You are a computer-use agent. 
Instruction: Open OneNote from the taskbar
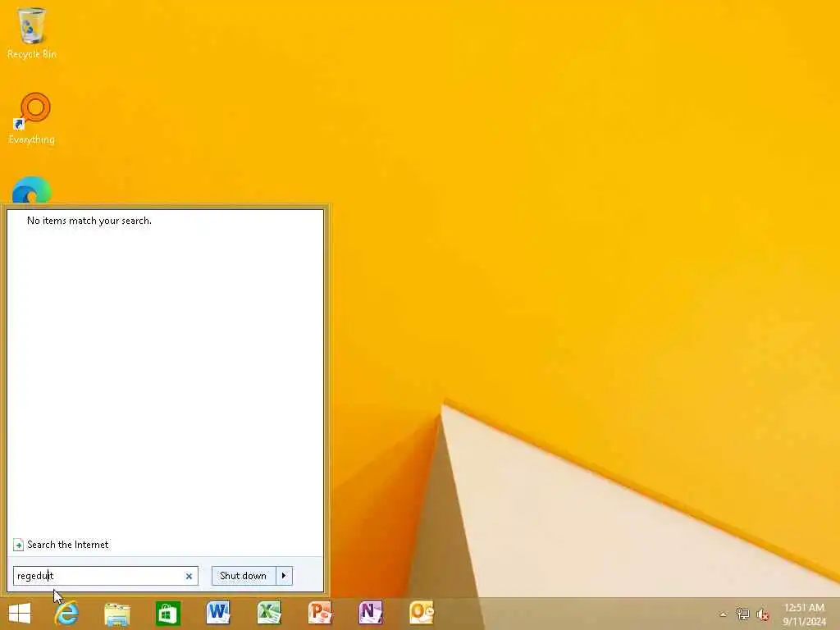click(x=370, y=614)
